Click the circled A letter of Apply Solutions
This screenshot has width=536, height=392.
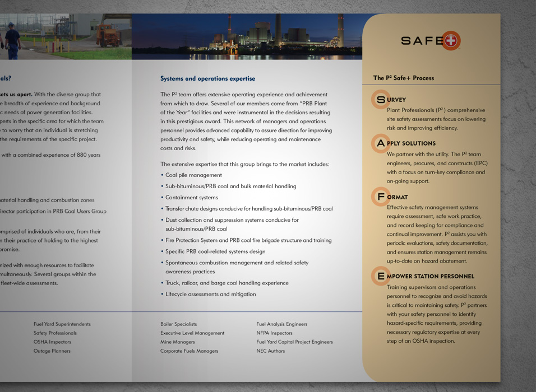(381, 143)
